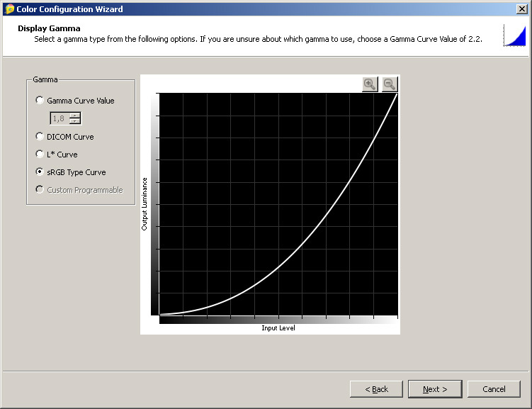Click the gamma curve plot area

click(x=278, y=204)
